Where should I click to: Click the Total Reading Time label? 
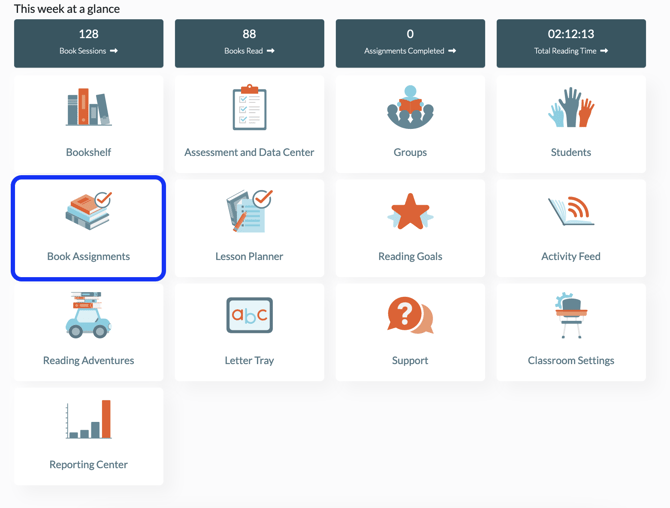click(x=565, y=51)
